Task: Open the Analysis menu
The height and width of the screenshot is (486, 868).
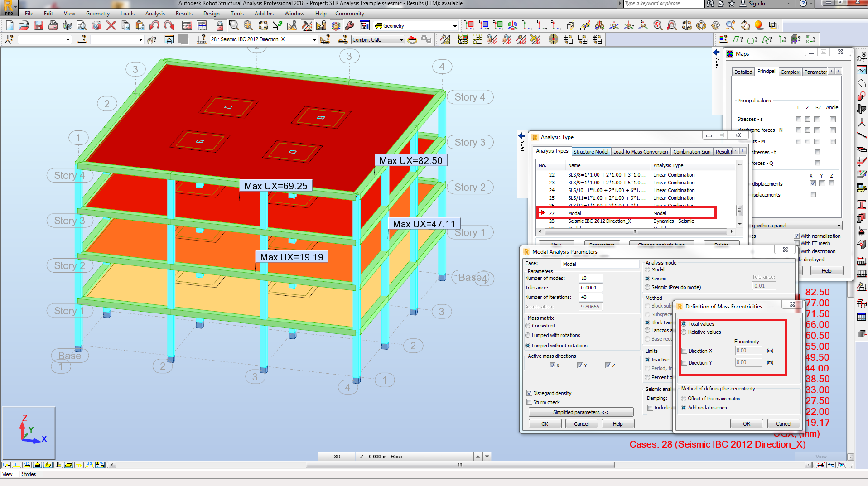Action: pyautogui.click(x=155, y=14)
